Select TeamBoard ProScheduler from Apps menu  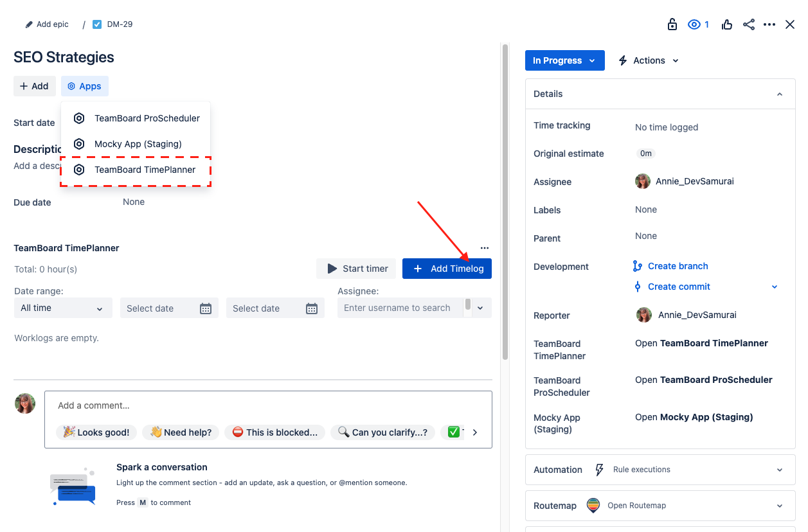coord(136,118)
